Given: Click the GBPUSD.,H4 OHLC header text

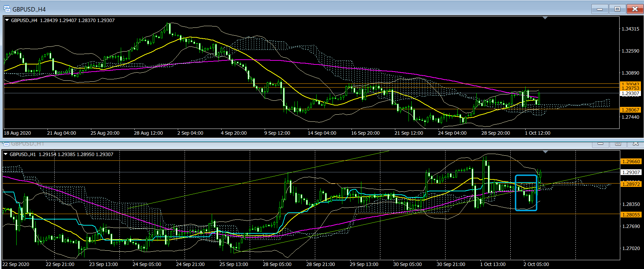Looking at the screenshot, I should pos(63,20).
